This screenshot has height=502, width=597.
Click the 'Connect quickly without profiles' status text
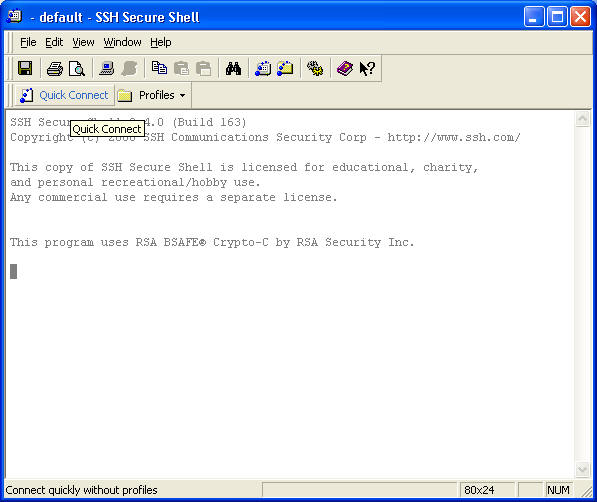click(81, 490)
